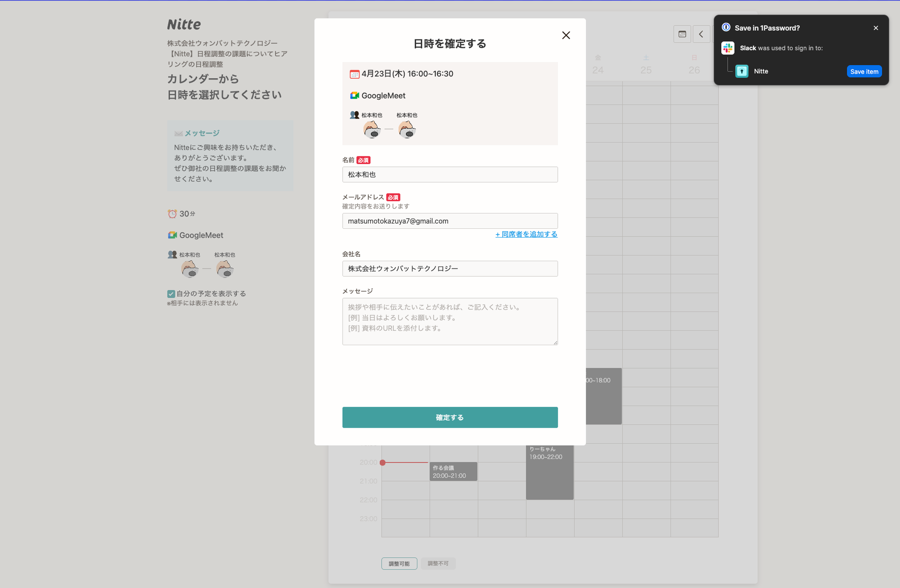The image size is (900, 588).
Task: Click the メールアドレス input field
Action: (x=450, y=221)
